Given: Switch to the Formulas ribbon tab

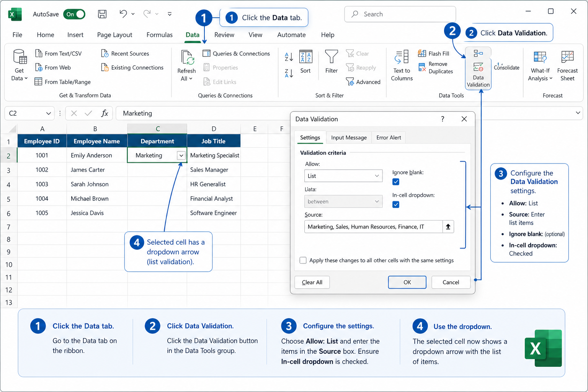Looking at the screenshot, I should pyautogui.click(x=160, y=35).
